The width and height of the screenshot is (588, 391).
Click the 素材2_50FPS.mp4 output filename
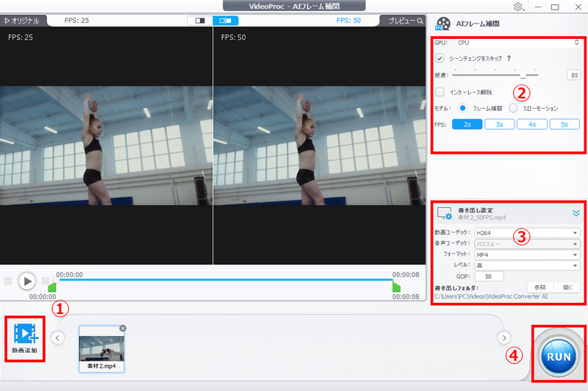[x=481, y=218]
